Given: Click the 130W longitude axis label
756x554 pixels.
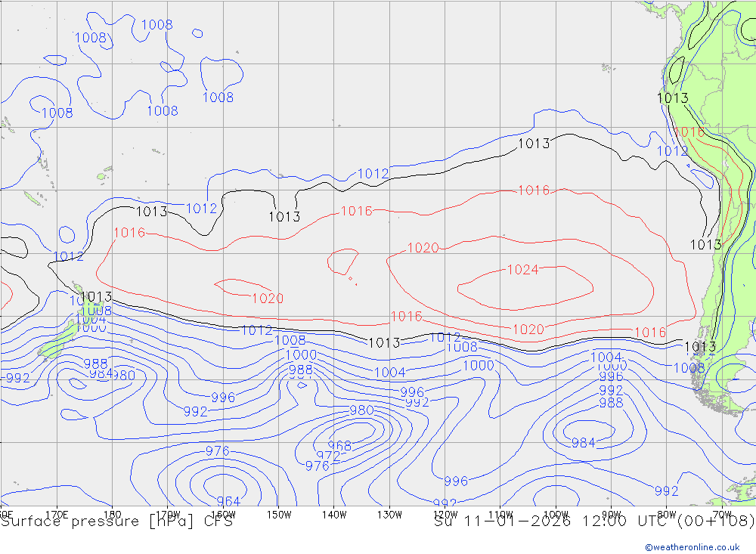Looking at the screenshot, I should [x=389, y=515].
